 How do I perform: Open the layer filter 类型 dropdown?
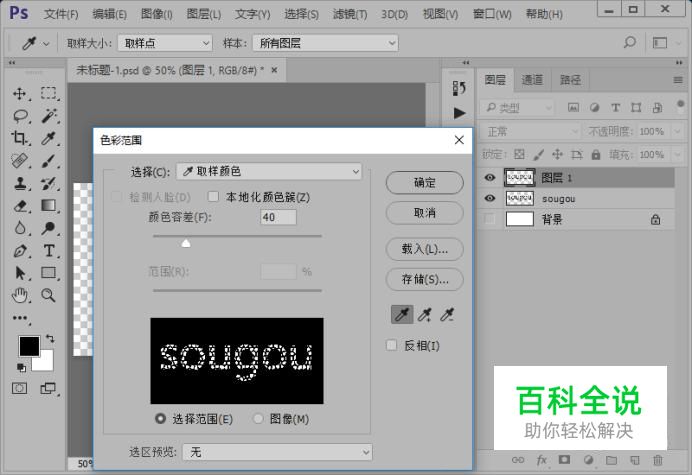(517, 108)
